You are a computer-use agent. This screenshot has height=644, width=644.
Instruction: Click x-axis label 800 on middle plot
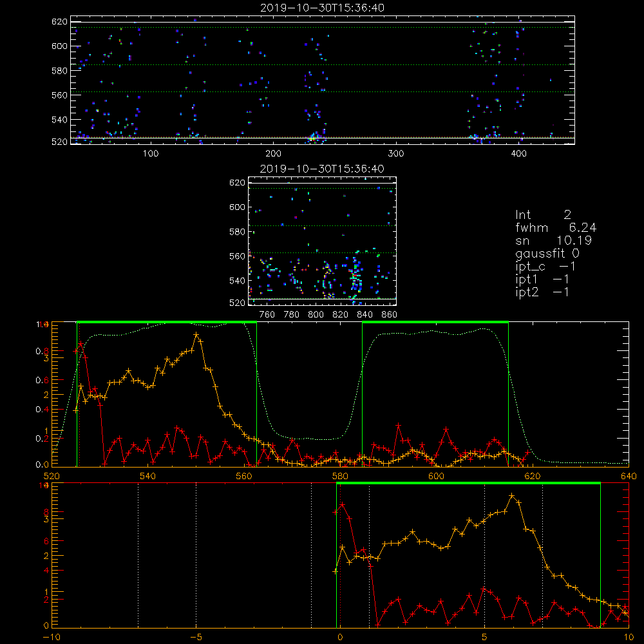pos(316,314)
